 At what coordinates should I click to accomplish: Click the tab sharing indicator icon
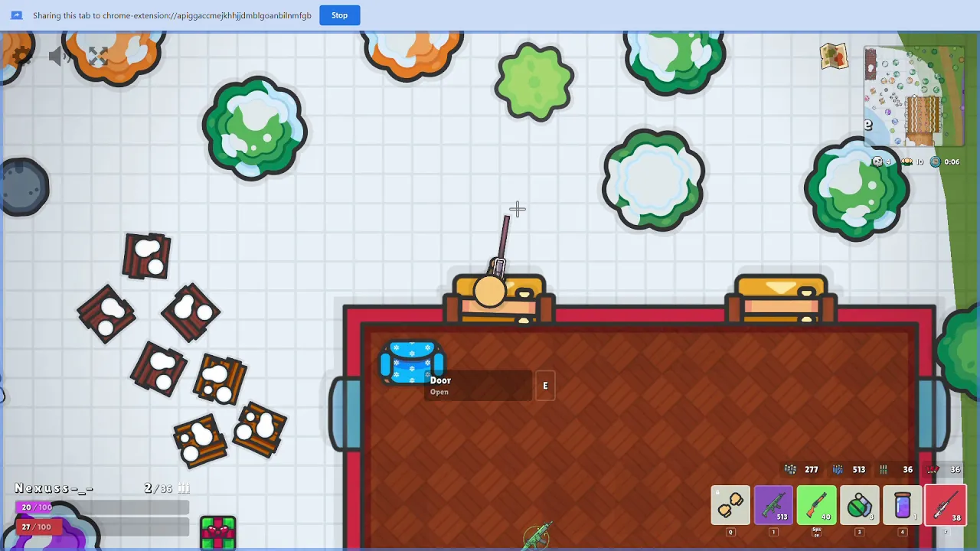[16, 15]
